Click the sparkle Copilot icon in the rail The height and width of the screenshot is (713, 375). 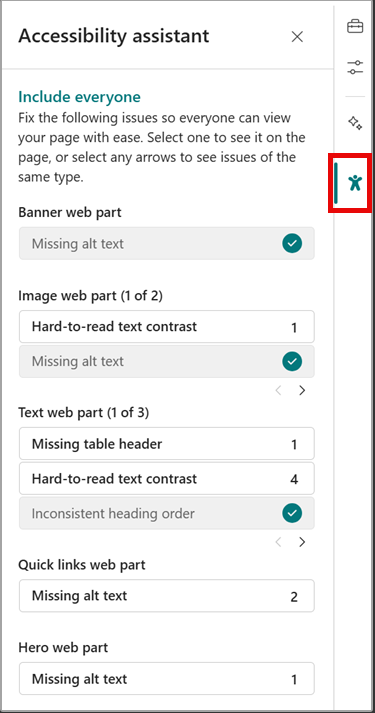coord(355,123)
